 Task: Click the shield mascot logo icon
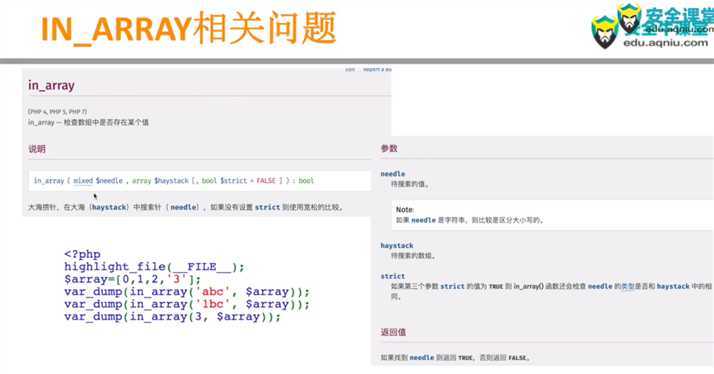pos(605,32)
